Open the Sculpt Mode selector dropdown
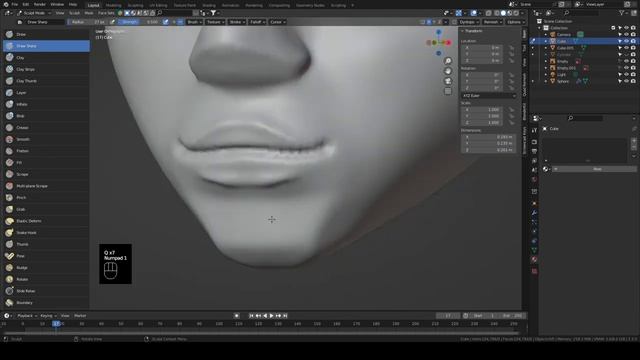Viewport: 640px width, 360px height. (x=34, y=13)
